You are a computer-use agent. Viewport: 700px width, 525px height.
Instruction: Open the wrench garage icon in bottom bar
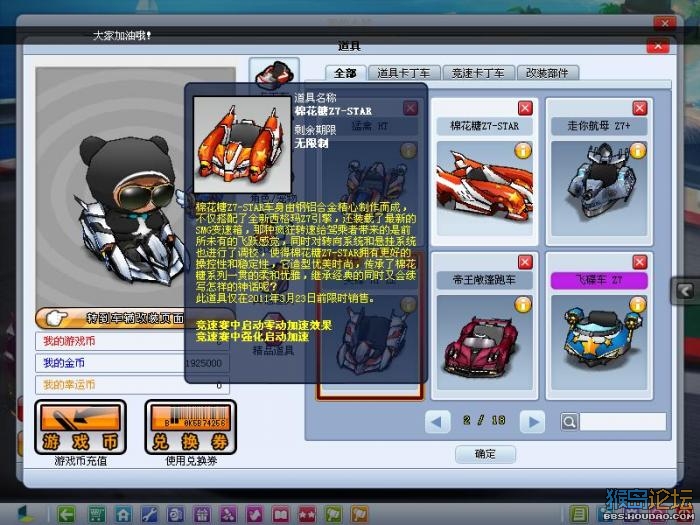tap(149, 514)
